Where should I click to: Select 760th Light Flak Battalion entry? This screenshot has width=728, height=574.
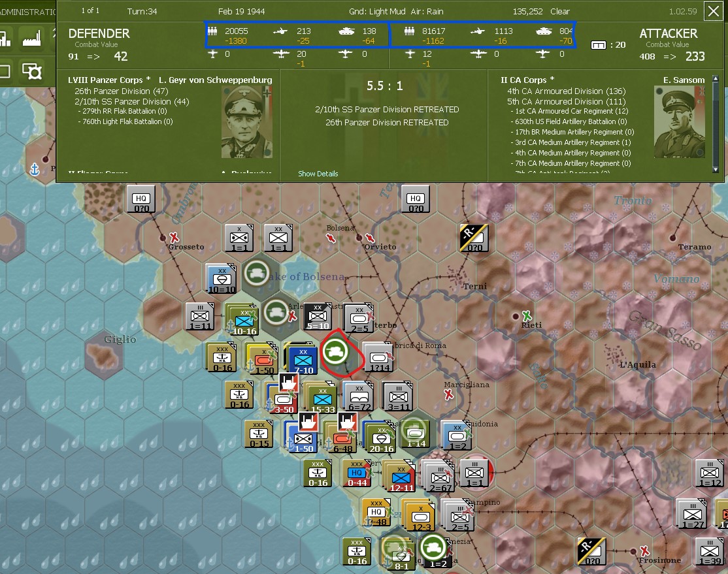pos(125,121)
